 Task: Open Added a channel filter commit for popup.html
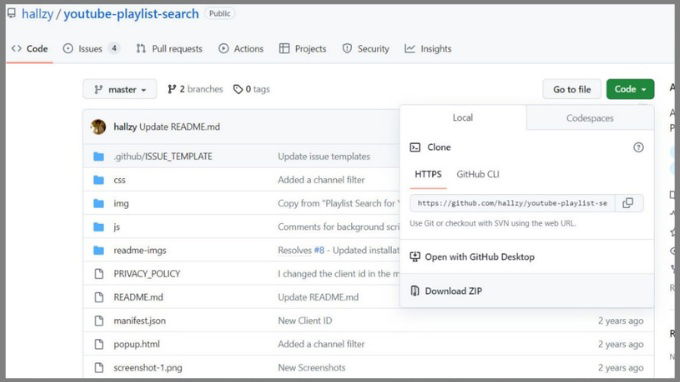[321, 344]
